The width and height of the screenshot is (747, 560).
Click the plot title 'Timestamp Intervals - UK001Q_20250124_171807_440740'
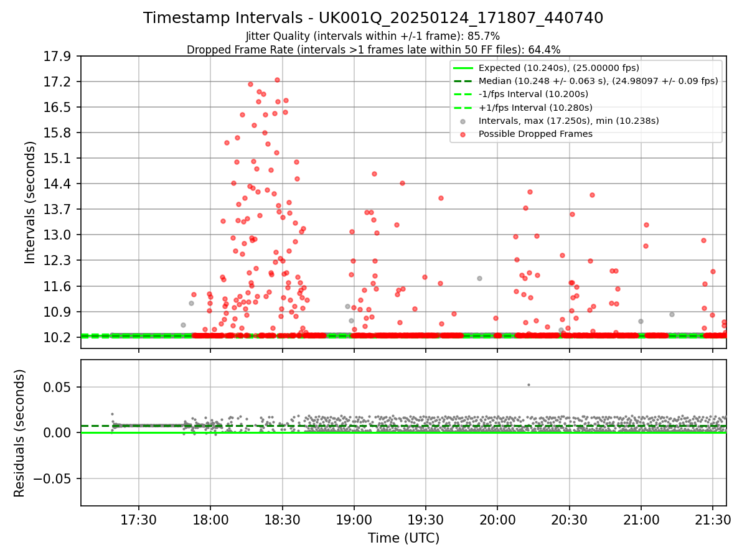coord(373,18)
